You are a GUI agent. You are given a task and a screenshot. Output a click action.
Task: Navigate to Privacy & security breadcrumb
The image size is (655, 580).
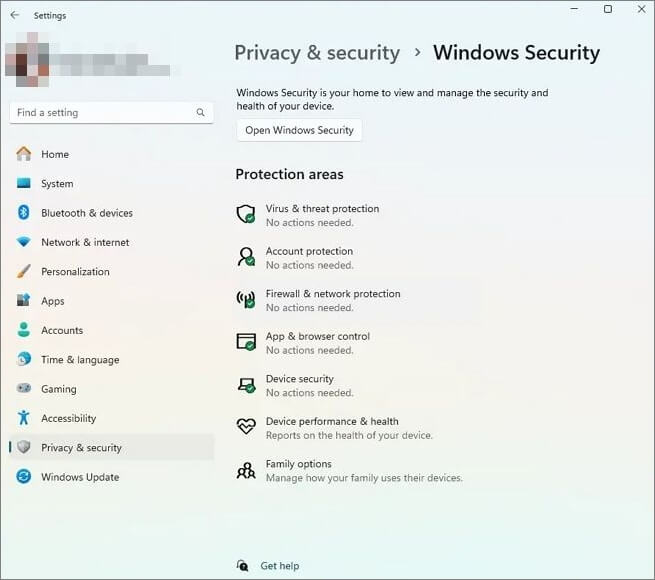[317, 53]
